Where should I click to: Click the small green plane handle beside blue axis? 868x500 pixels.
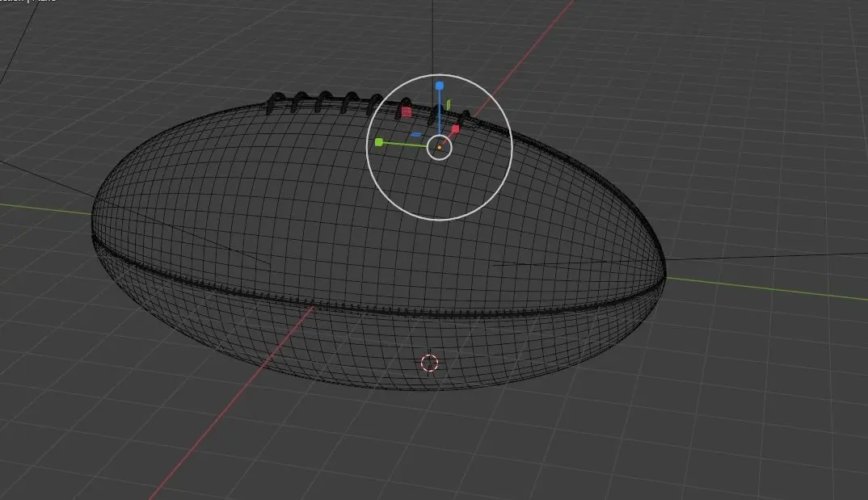point(449,103)
